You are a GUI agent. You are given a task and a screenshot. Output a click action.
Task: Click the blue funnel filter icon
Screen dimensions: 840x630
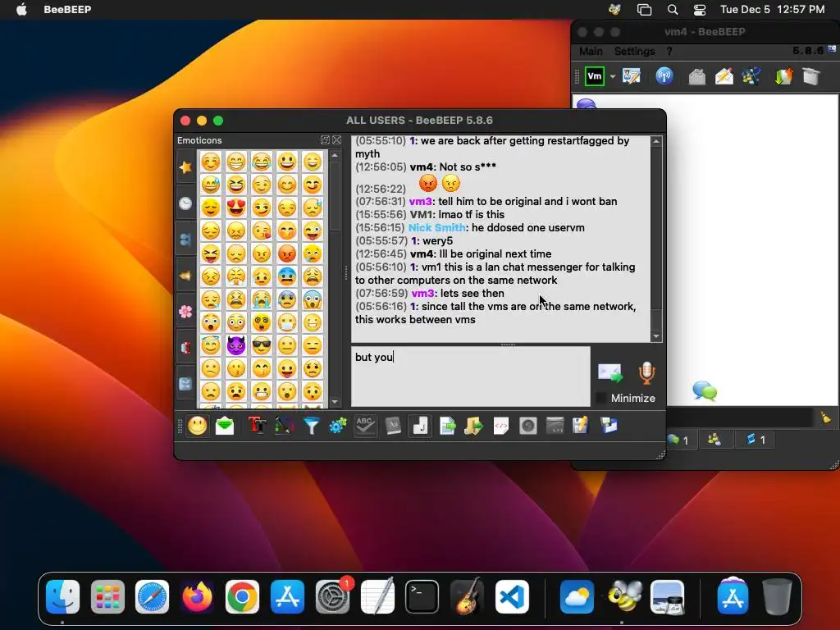(311, 426)
